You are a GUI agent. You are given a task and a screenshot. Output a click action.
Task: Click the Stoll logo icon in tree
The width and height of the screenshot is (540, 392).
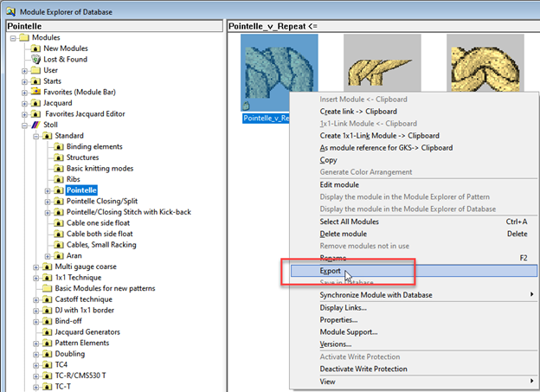tap(36, 125)
